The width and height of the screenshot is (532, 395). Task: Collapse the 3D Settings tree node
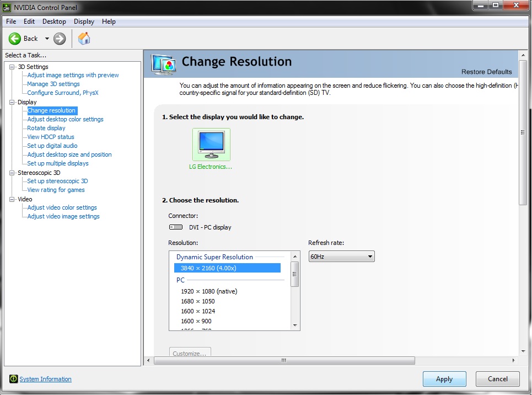pos(12,67)
